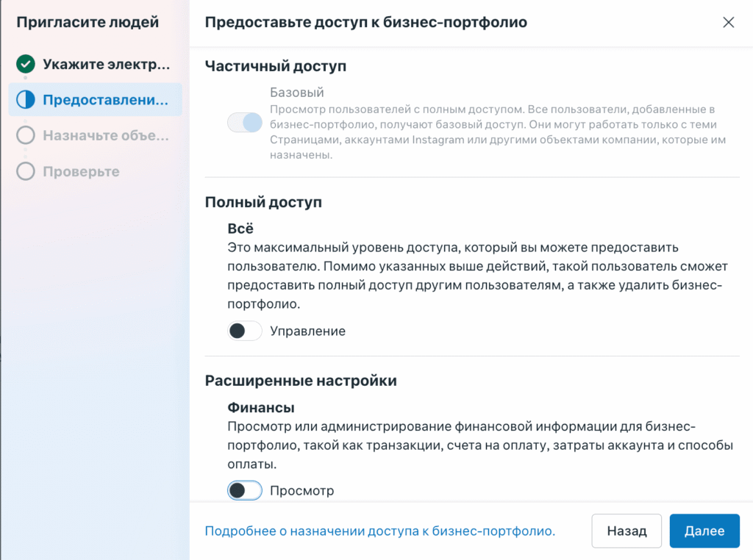Open «Подробнее о назначении доступа» link
The image size is (753, 560).
tap(379, 531)
